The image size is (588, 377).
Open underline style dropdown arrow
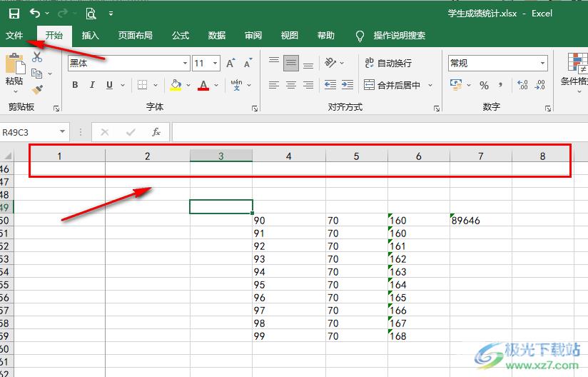pyautogui.click(x=123, y=85)
